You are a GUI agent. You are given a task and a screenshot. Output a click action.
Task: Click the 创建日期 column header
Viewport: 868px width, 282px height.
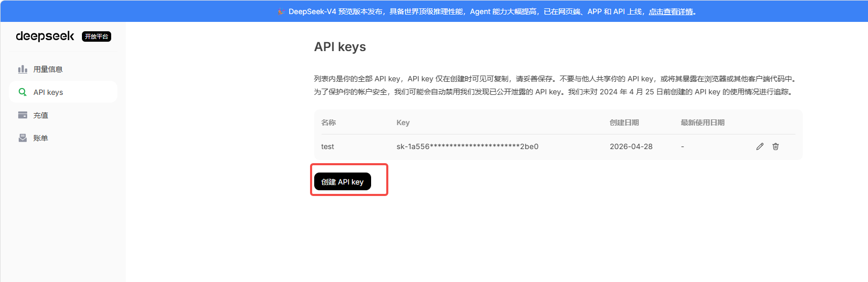point(624,122)
